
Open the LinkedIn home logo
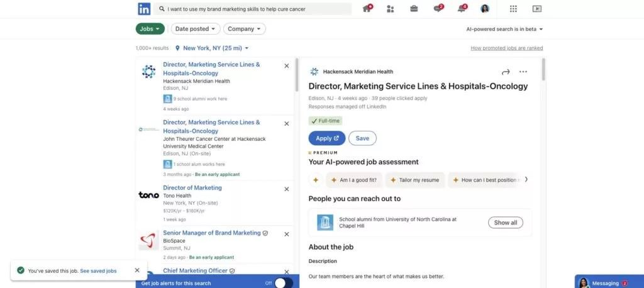coord(144,9)
